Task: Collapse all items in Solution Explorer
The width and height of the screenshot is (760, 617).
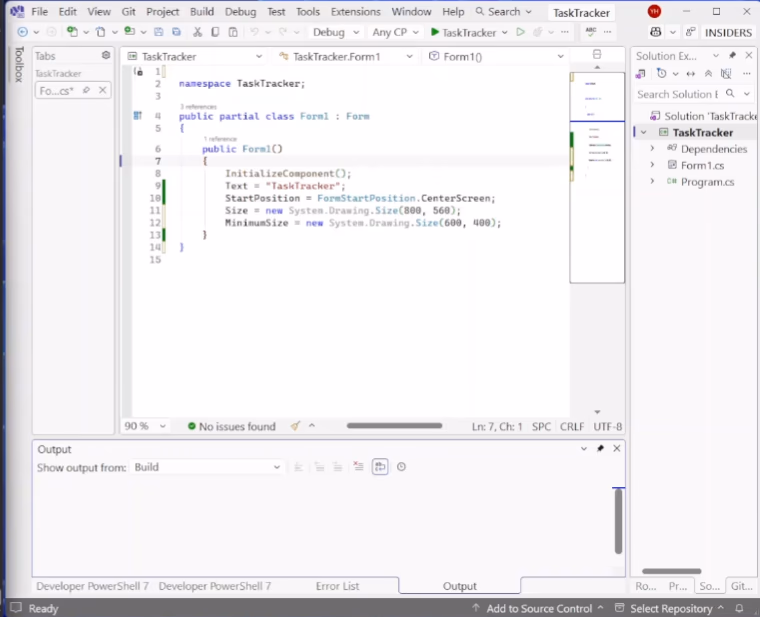Action: [708, 73]
